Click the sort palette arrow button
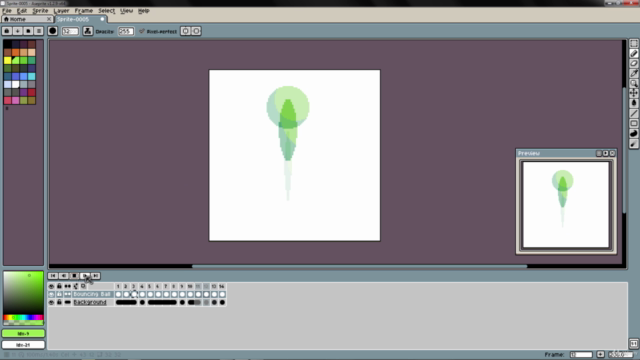The height and width of the screenshot is (360, 640). (18, 31)
